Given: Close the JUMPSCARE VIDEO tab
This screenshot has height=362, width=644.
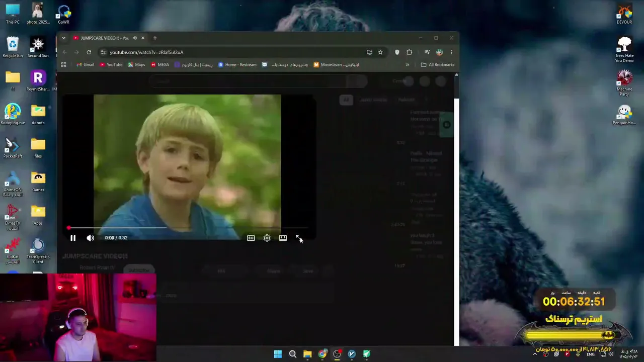Looking at the screenshot, I should (143, 38).
